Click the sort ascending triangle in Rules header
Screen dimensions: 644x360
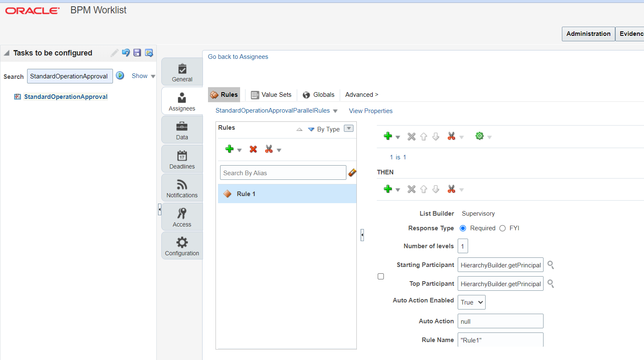coord(299,129)
